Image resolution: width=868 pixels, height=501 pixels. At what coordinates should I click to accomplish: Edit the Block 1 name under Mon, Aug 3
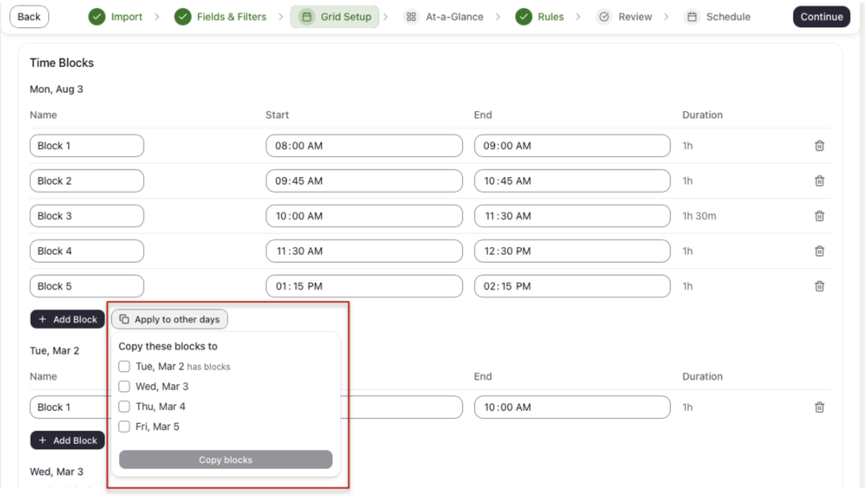pos(87,146)
